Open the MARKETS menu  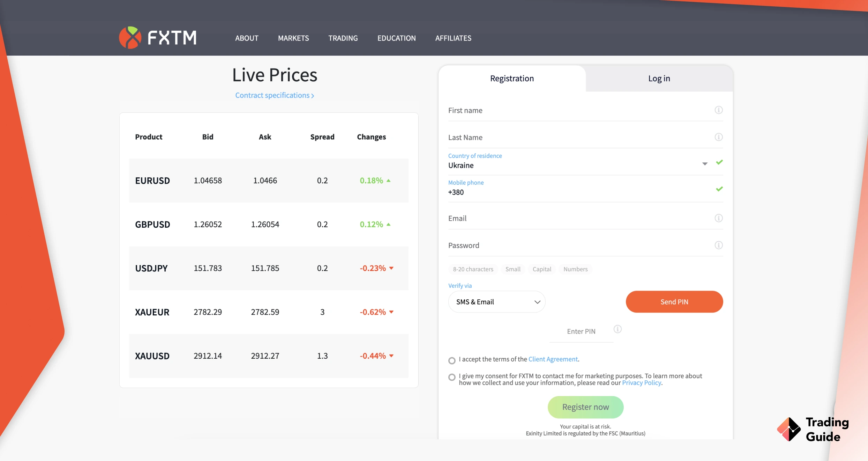click(x=293, y=38)
